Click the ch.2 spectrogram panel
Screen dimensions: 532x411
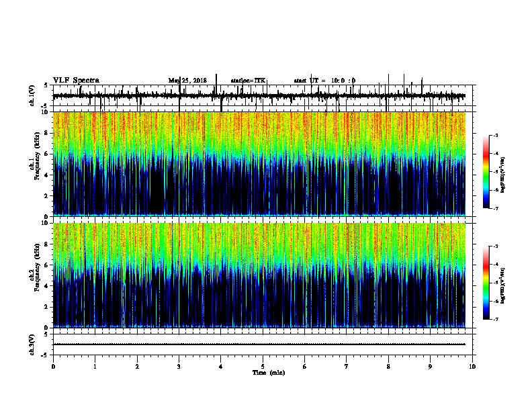click(x=259, y=275)
